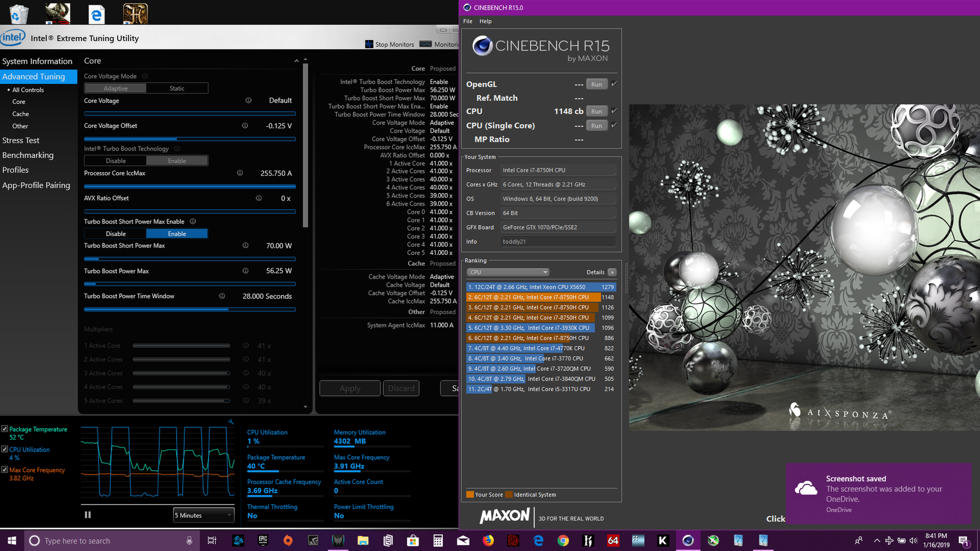Open Calculator from the taskbar
The image size is (980, 551).
[x=438, y=540]
